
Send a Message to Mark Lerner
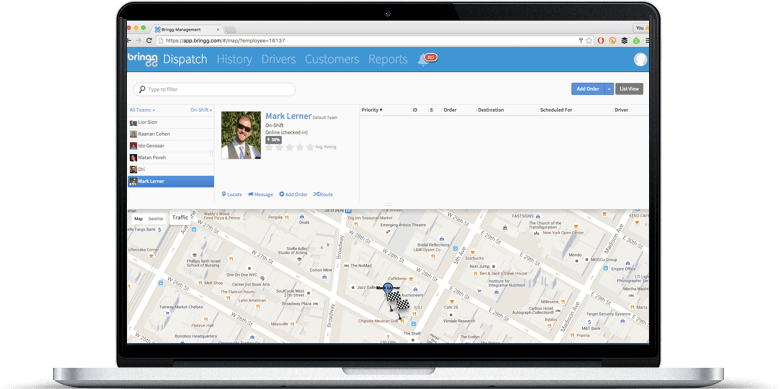(260, 194)
